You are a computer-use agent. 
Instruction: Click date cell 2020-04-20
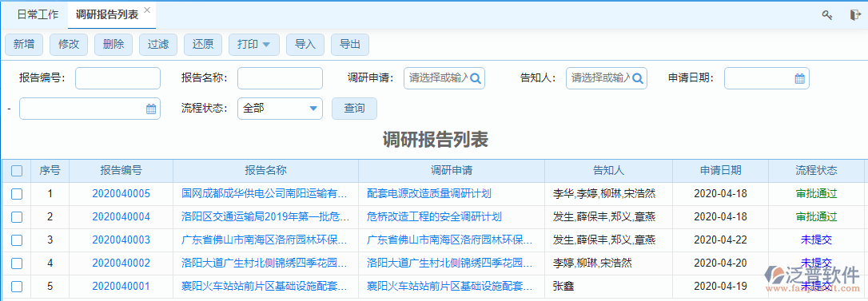pyautogui.click(x=720, y=263)
